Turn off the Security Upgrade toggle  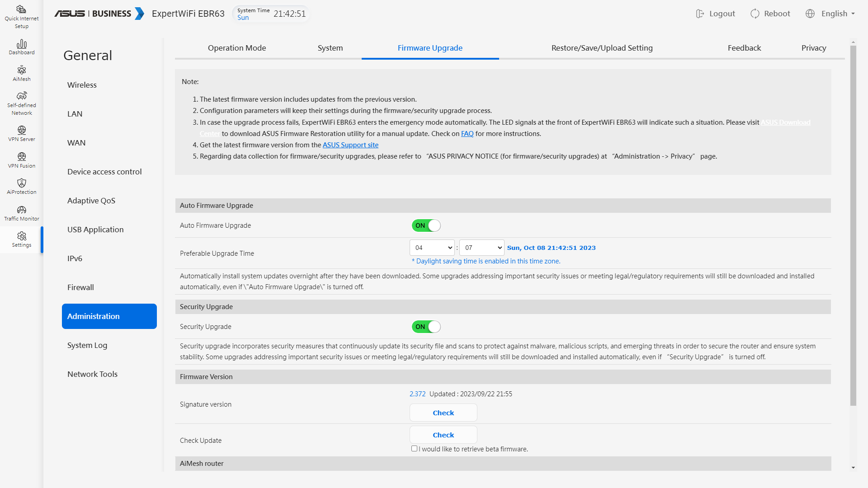pyautogui.click(x=426, y=327)
